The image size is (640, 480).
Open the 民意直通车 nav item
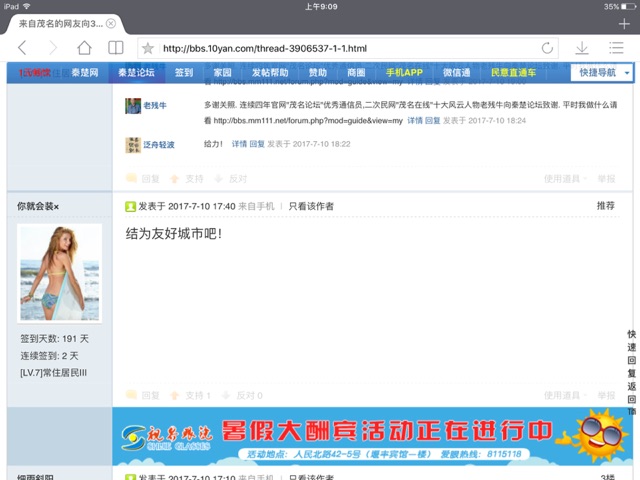tap(513, 73)
